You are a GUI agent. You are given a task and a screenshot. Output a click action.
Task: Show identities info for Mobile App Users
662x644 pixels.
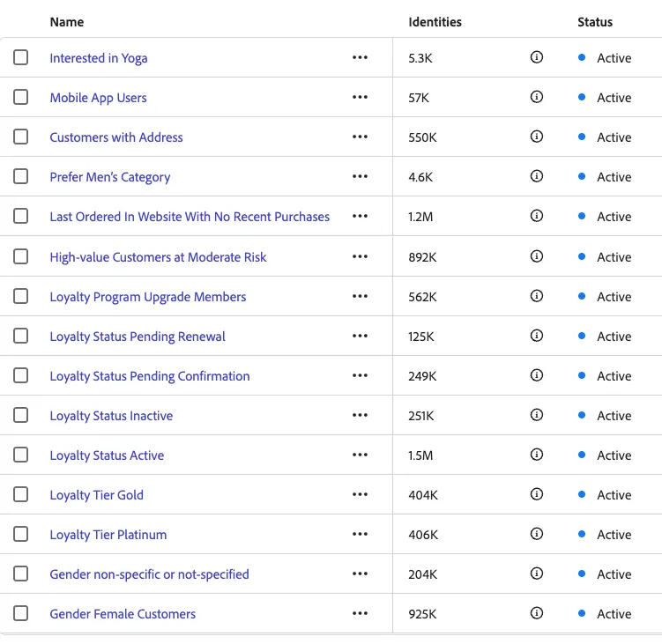point(536,97)
